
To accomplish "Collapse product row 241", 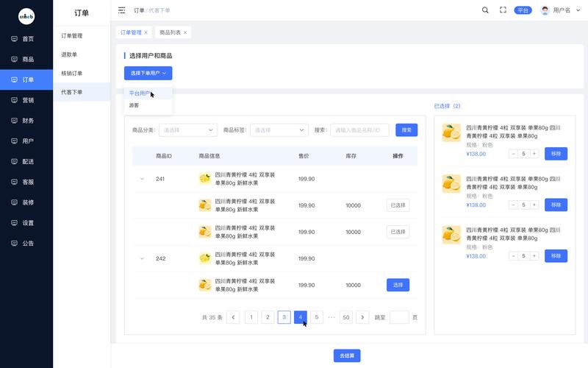I will [142, 179].
